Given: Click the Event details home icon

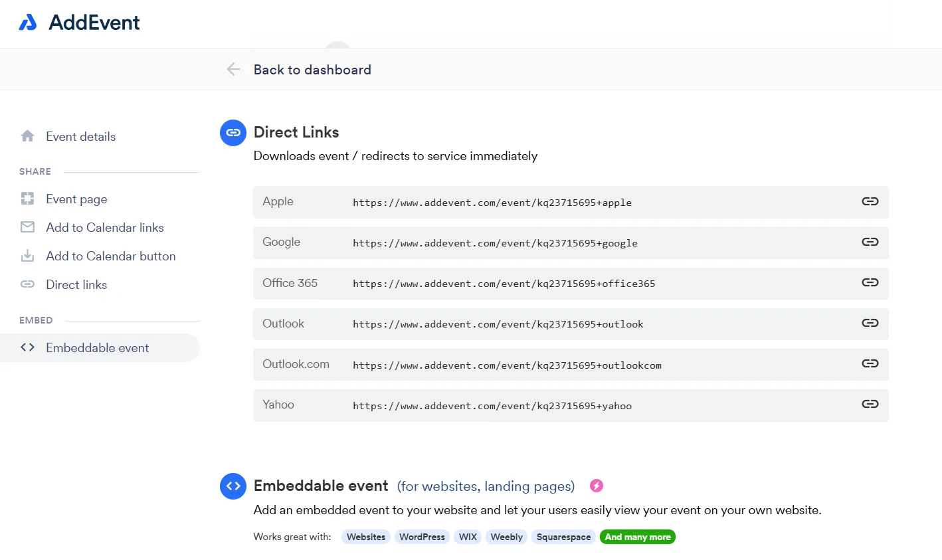Looking at the screenshot, I should click(x=27, y=136).
